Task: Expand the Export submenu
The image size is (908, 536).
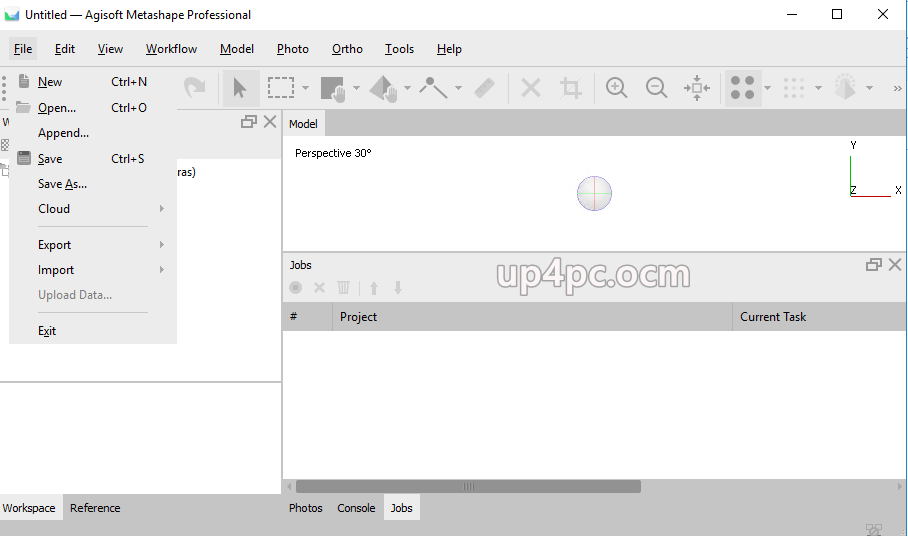Action: click(x=93, y=245)
